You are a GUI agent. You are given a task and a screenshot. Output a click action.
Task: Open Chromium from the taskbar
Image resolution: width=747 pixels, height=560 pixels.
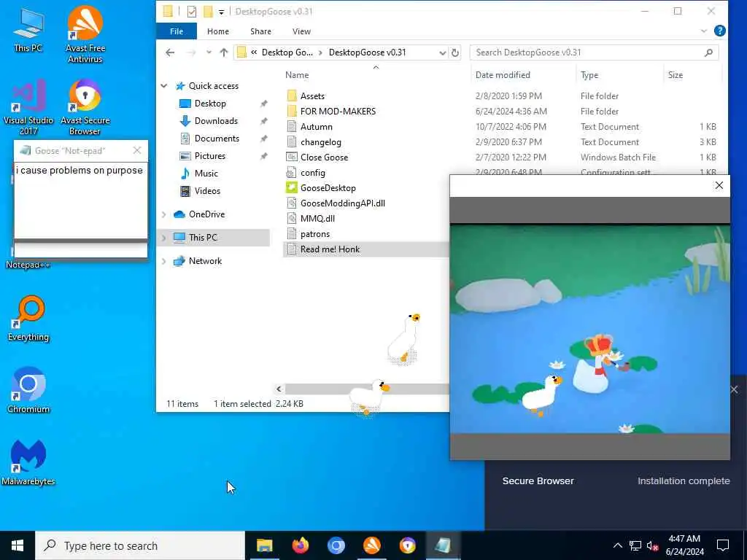coord(336,545)
